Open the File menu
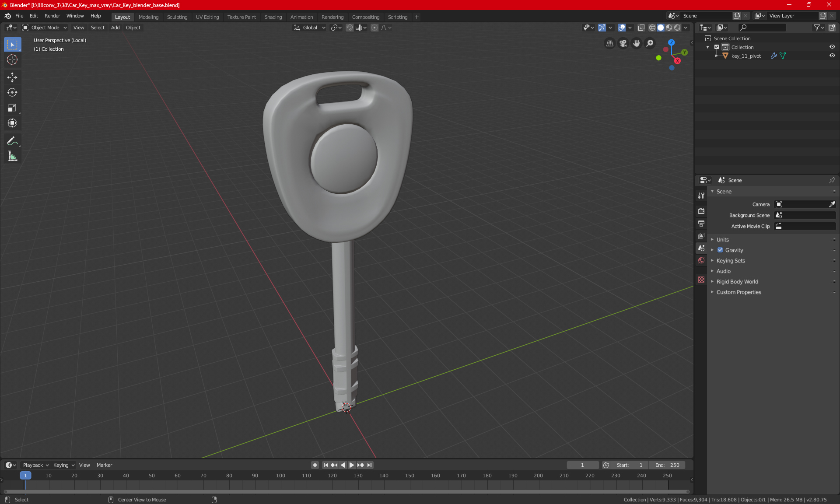The width and height of the screenshot is (840, 504). point(19,16)
